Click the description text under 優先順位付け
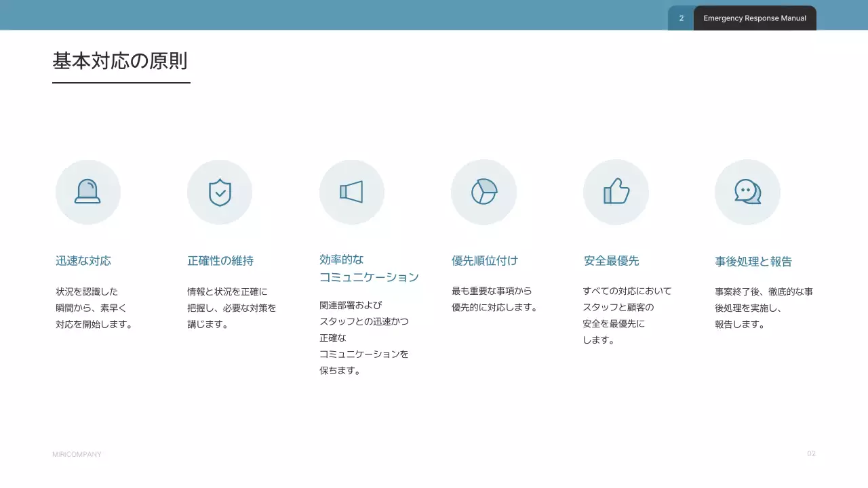Screen dimensions: 868x488 pos(494,299)
